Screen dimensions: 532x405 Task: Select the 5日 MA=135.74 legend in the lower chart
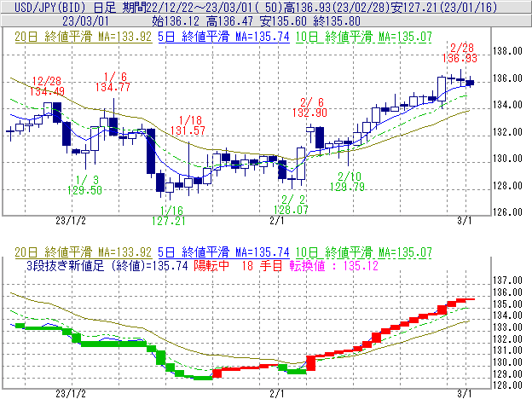223,252
